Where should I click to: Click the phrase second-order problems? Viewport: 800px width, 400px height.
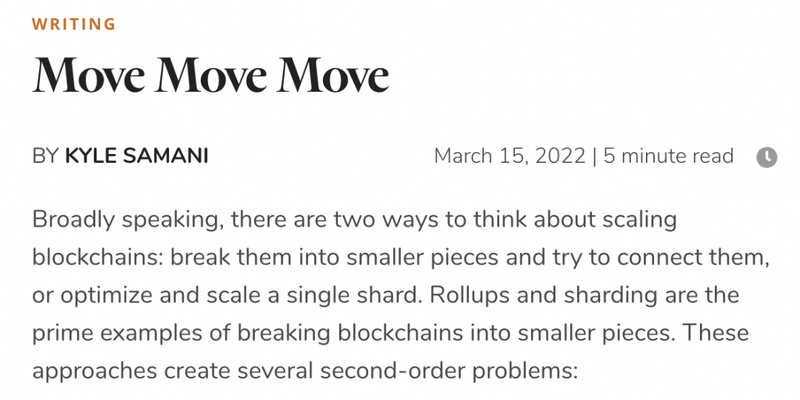click(x=450, y=370)
